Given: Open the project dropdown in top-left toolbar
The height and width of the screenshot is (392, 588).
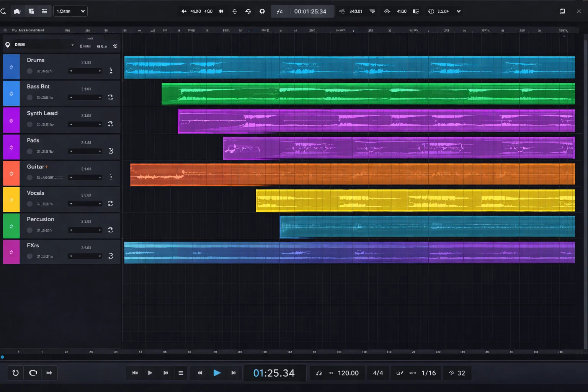Looking at the screenshot, I should tap(70, 11).
